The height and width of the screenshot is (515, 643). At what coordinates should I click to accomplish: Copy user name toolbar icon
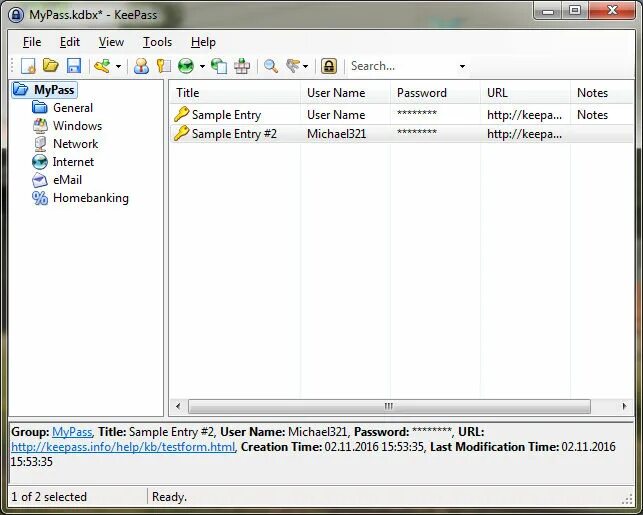(x=141, y=66)
